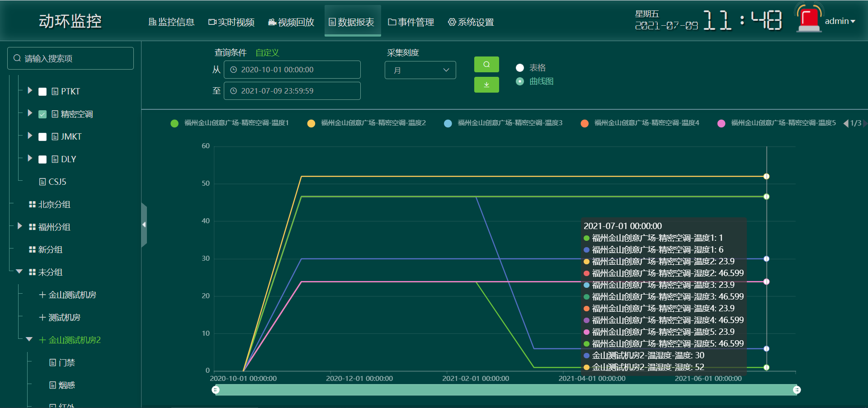The image size is (868, 408).
Task: Click the clock icon in start date field
Action: coord(234,70)
